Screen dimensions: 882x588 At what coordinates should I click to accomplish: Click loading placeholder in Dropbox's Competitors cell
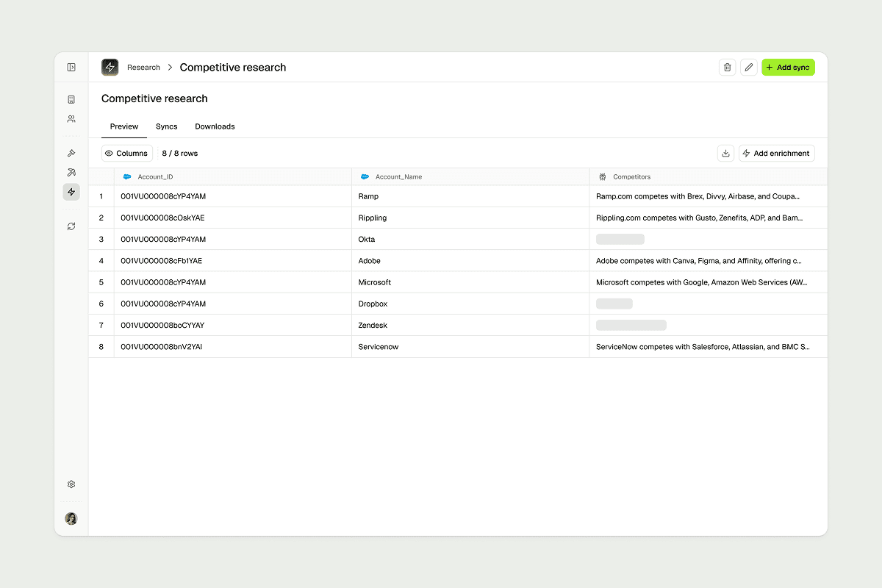(614, 304)
